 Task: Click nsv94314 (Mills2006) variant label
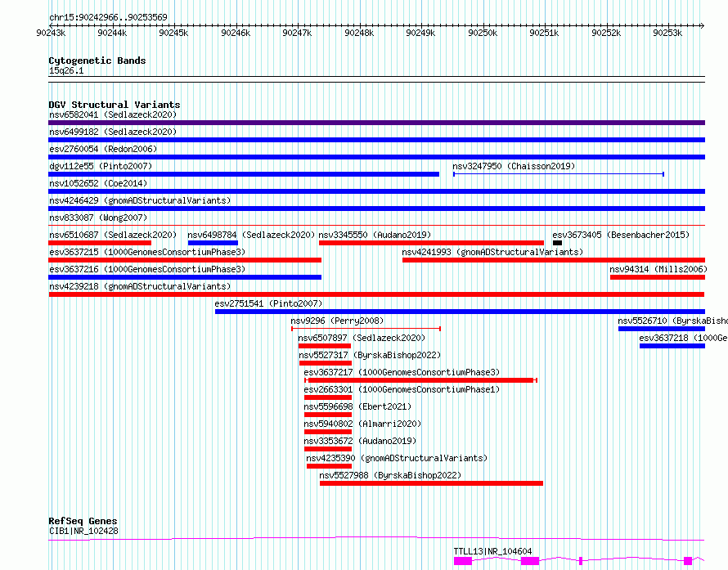[x=658, y=269]
